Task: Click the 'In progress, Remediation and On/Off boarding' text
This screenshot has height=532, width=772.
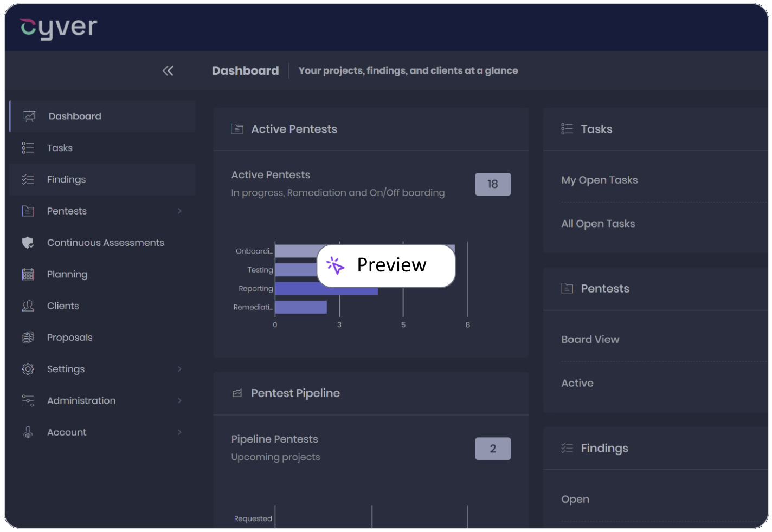Action: tap(338, 193)
